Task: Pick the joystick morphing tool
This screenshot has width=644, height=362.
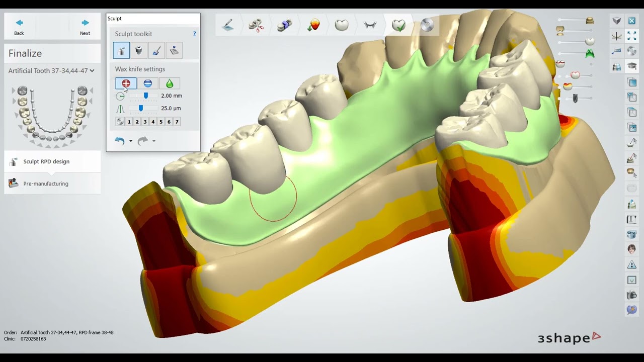Action: point(174,50)
